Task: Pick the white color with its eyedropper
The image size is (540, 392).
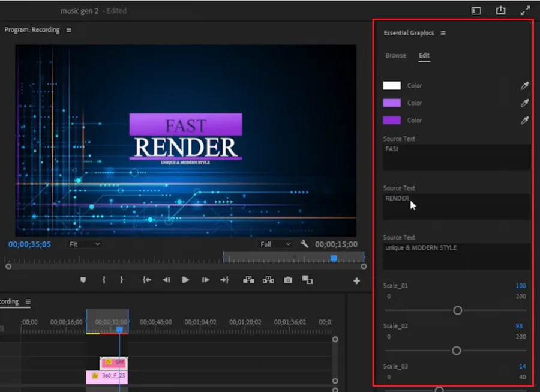Action: [x=524, y=85]
